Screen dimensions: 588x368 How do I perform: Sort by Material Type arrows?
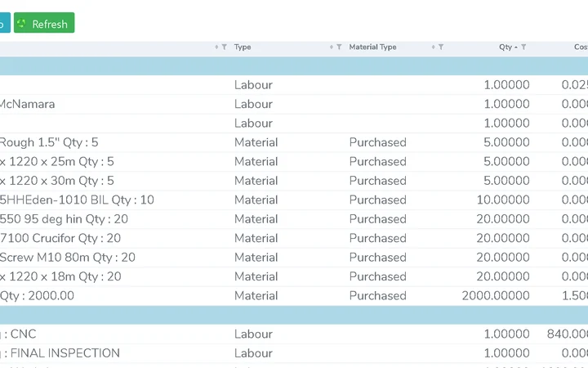coord(433,47)
